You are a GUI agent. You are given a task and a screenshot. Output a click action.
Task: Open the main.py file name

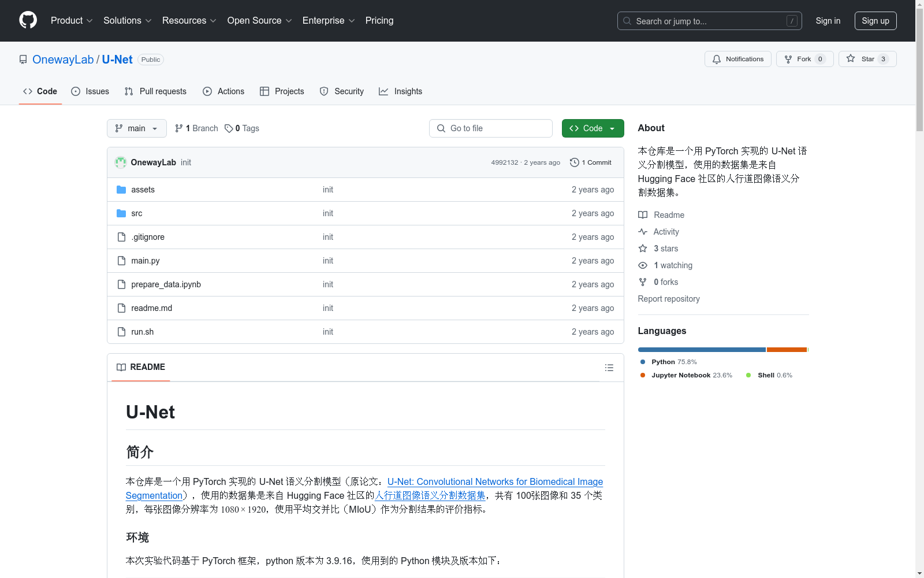(146, 261)
